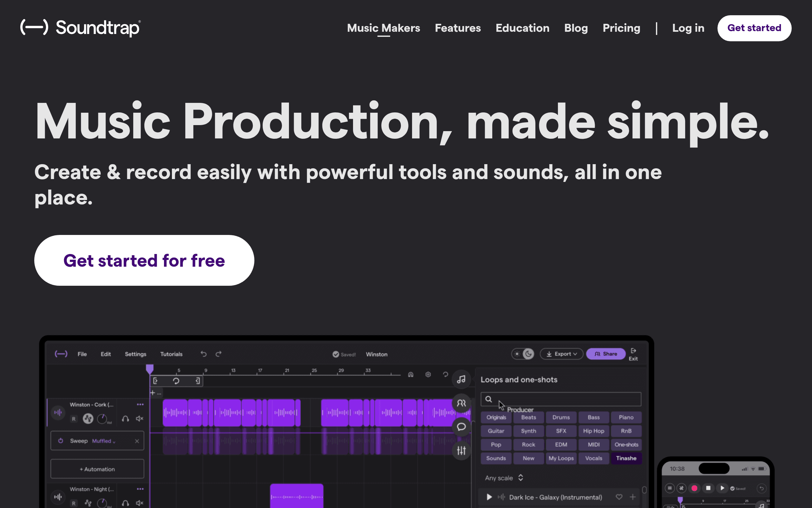This screenshot has width=812, height=508.
Task: Click Get started for free button
Action: pos(144,260)
